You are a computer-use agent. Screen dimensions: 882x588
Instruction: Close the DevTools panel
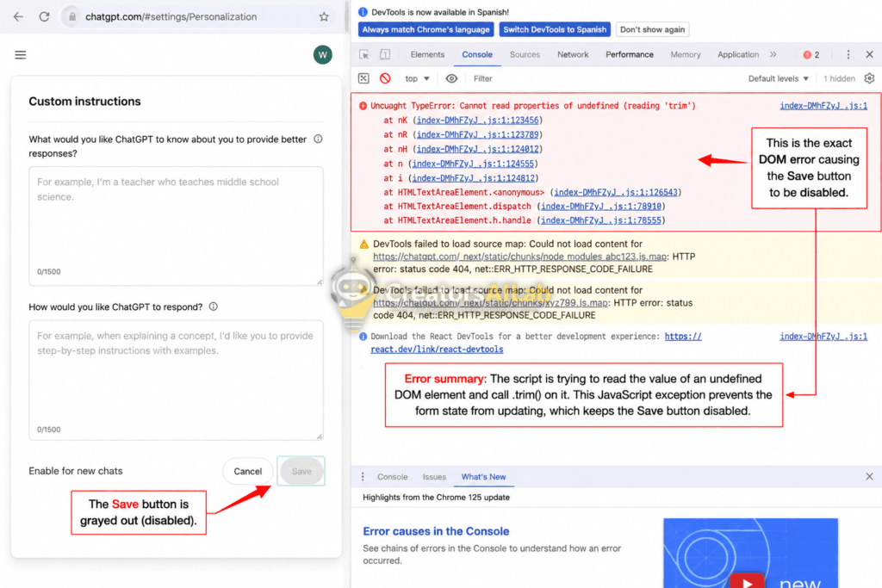coord(869,54)
